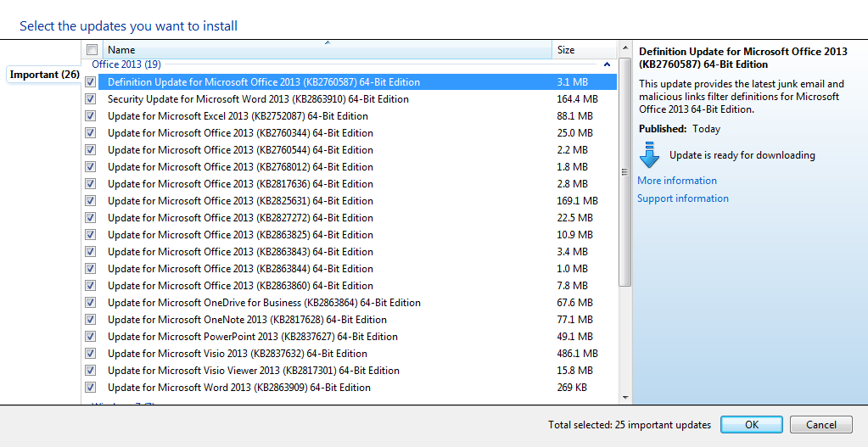Toggle Office 2013 KB2863843 checkbox
The height and width of the screenshot is (447, 868).
tap(90, 252)
